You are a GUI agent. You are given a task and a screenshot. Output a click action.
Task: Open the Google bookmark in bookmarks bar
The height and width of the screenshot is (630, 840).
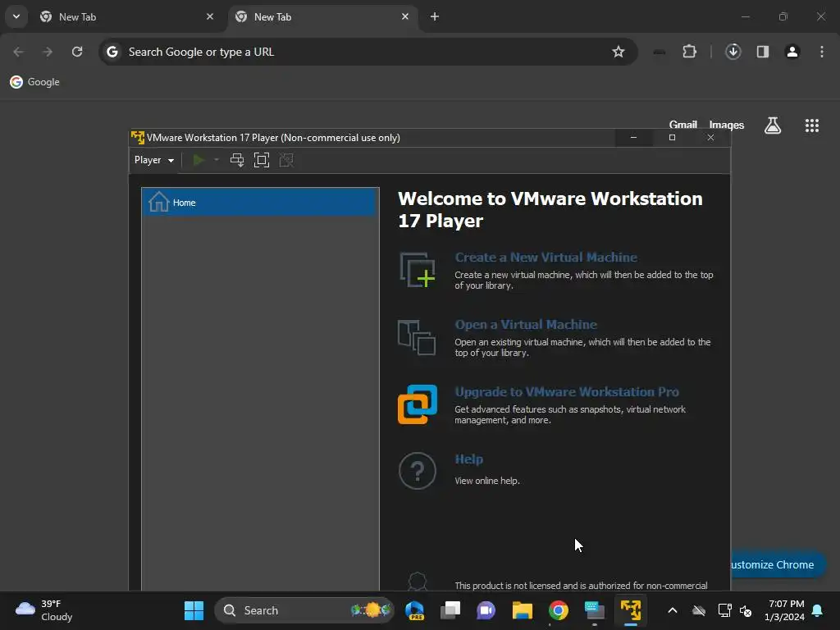point(34,82)
